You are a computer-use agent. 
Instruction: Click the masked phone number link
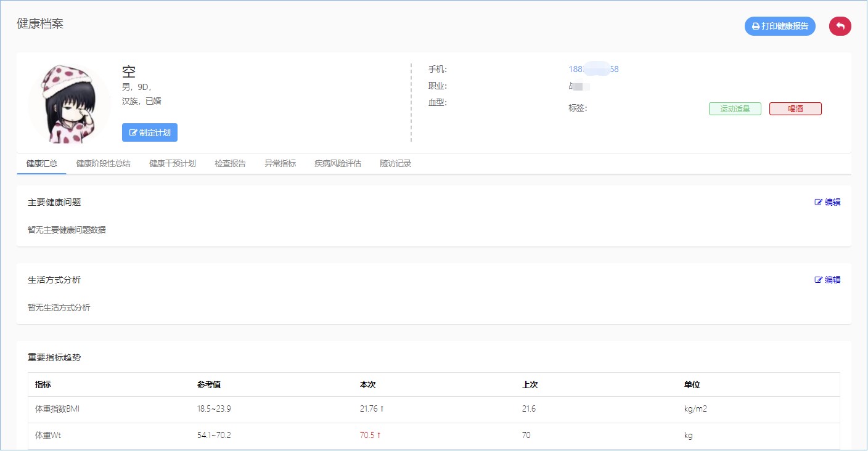point(593,70)
